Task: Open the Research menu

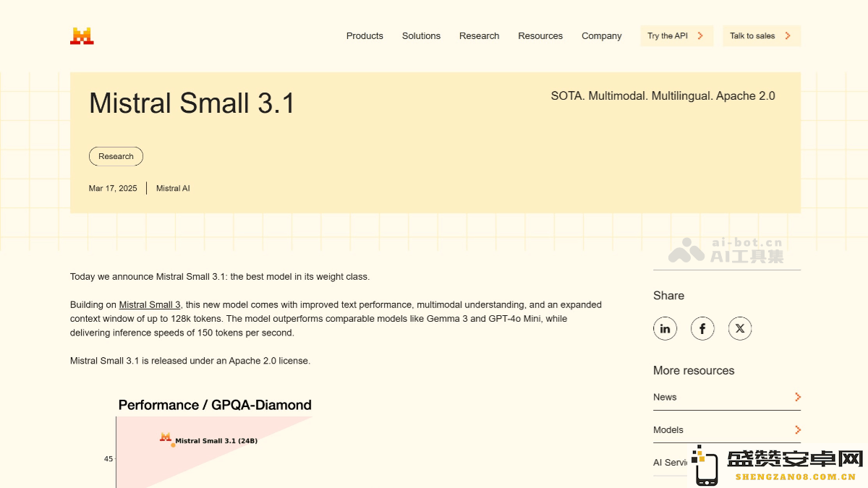Action: [479, 35]
